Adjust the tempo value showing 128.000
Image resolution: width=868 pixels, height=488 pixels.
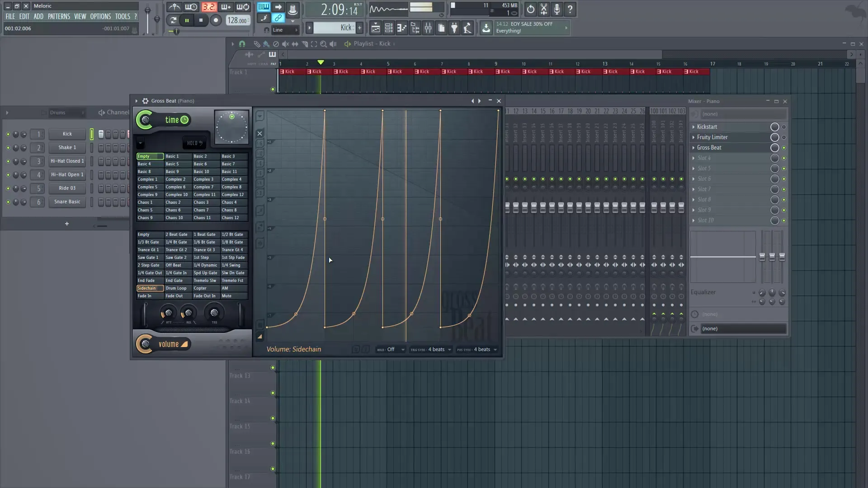[237, 20]
